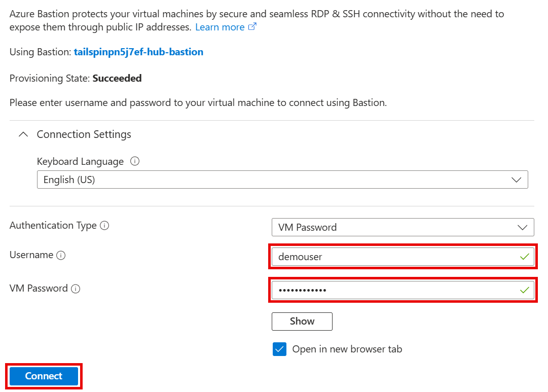Click the chevron icon in the Keyboard Language box
The width and height of the screenshot is (548, 392).
click(x=517, y=179)
